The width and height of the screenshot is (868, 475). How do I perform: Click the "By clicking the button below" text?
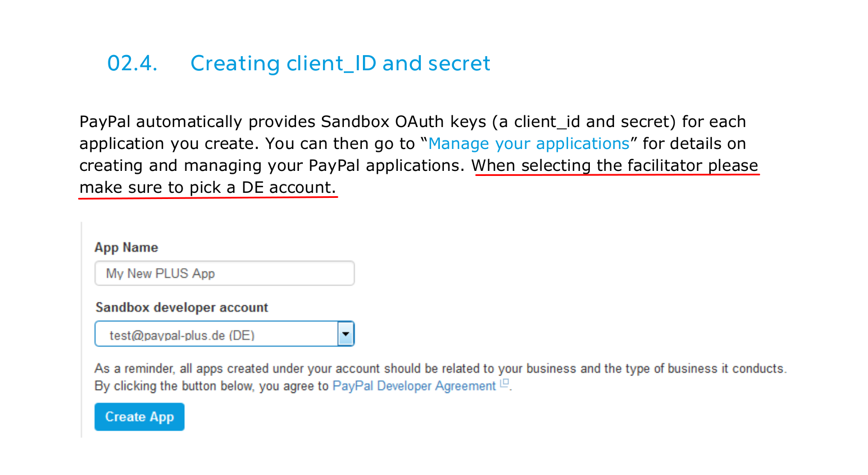tap(211, 386)
